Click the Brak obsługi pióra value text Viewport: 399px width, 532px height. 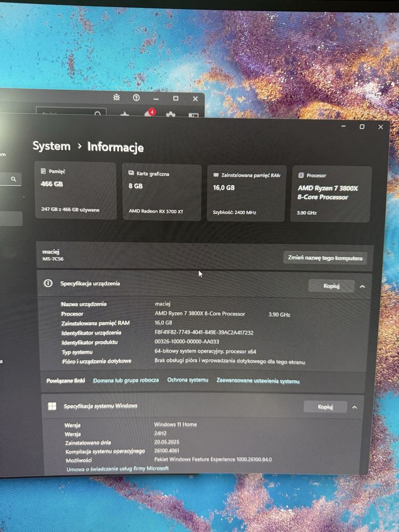pos(230,361)
